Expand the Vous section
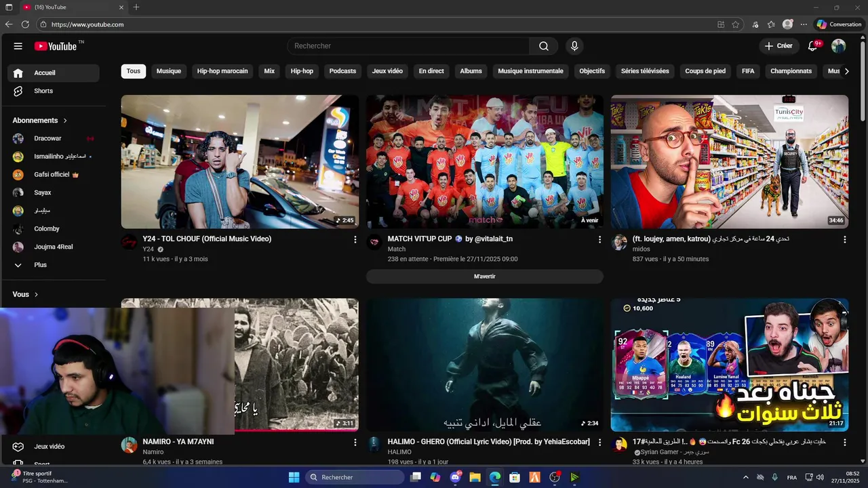868x488 pixels. pyautogui.click(x=26, y=295)
